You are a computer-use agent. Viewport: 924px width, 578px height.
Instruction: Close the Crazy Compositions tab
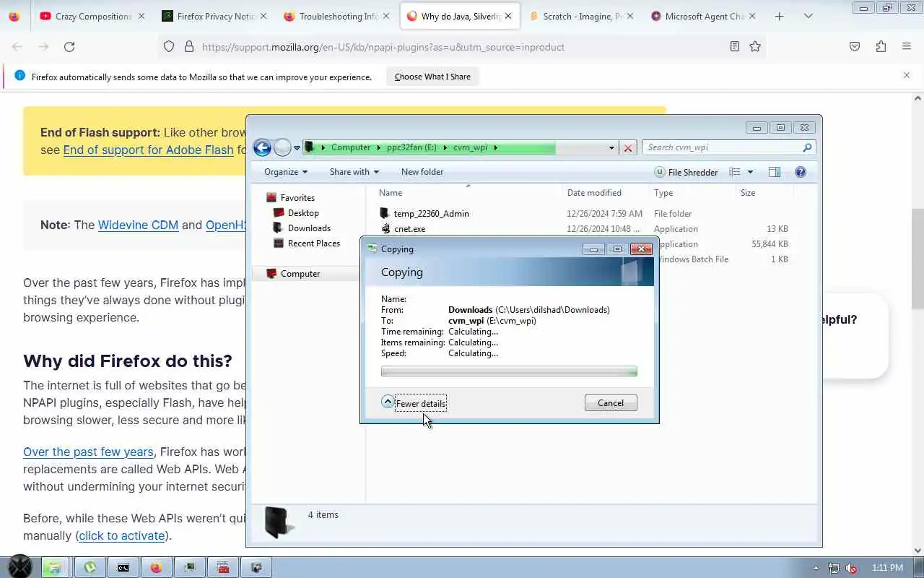tap(141, 16)
